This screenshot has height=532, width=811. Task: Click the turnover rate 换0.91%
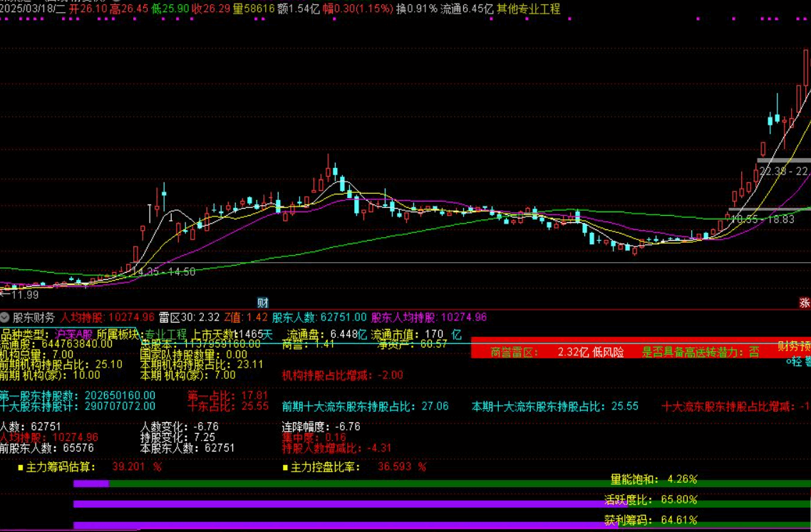tap(417, 9)
